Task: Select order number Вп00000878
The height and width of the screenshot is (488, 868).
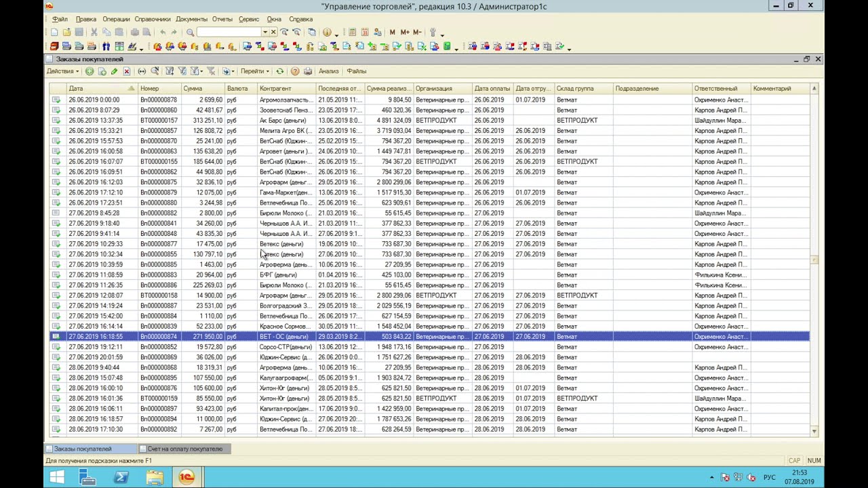Action: pyautogui.click(x=430, y=100)
